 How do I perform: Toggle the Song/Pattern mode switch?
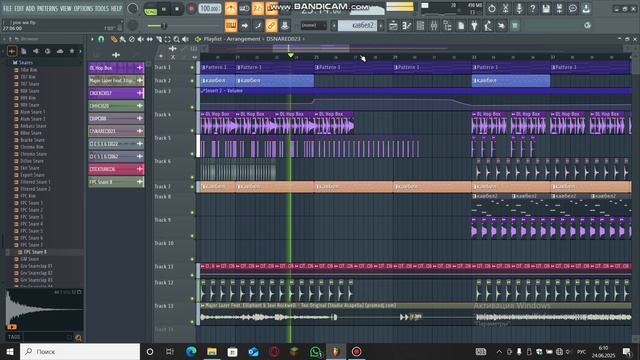151,10
